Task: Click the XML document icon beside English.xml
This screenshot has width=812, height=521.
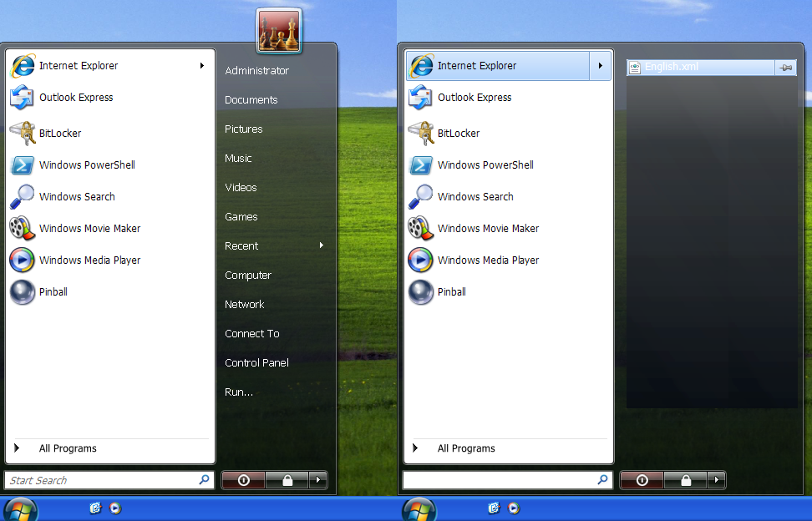Action: point(635,68)
